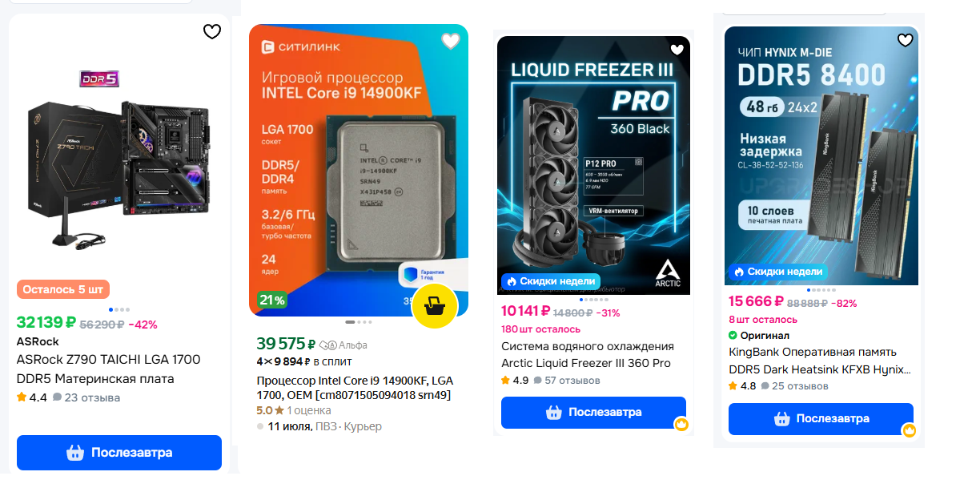Click gold crown badge under Arctic cooler card
This screenshot has height=496, width=980.
pyautogui.click(x=681, y=424)
